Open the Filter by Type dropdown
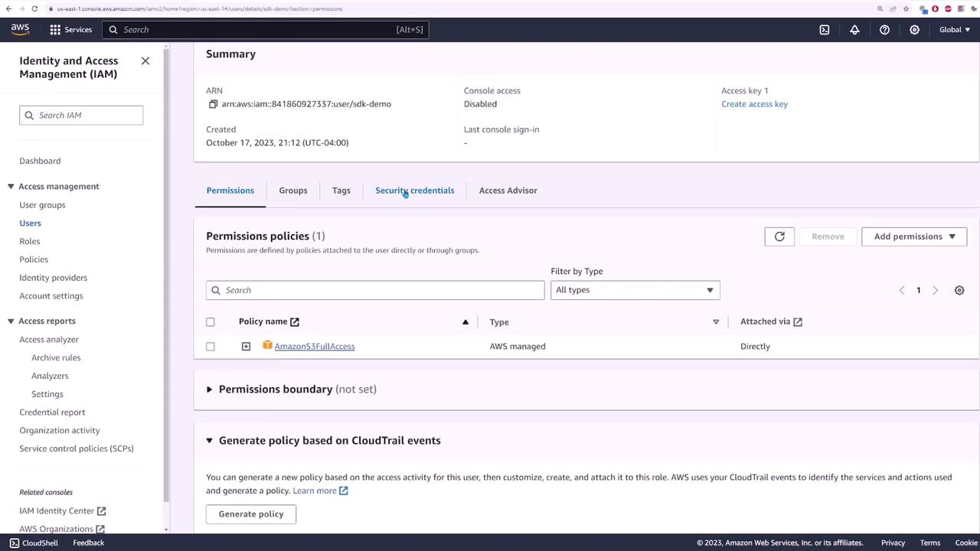The image size is (980, 551). pos(635,290)
